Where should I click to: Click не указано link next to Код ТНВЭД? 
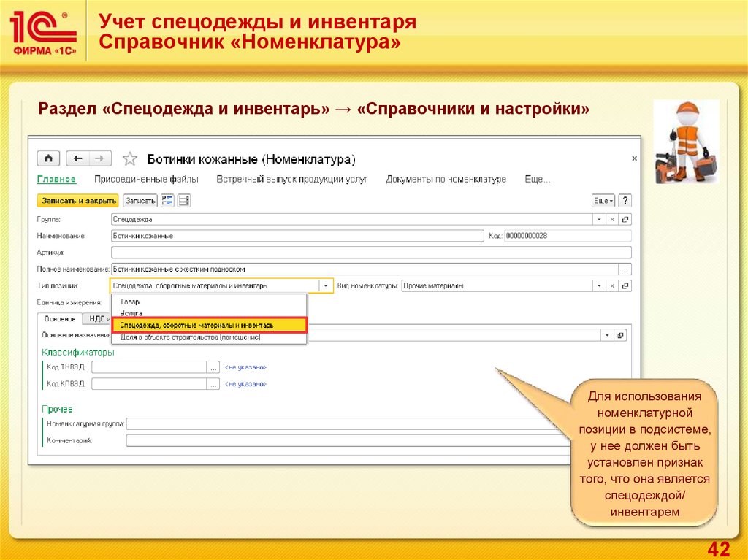246,367
